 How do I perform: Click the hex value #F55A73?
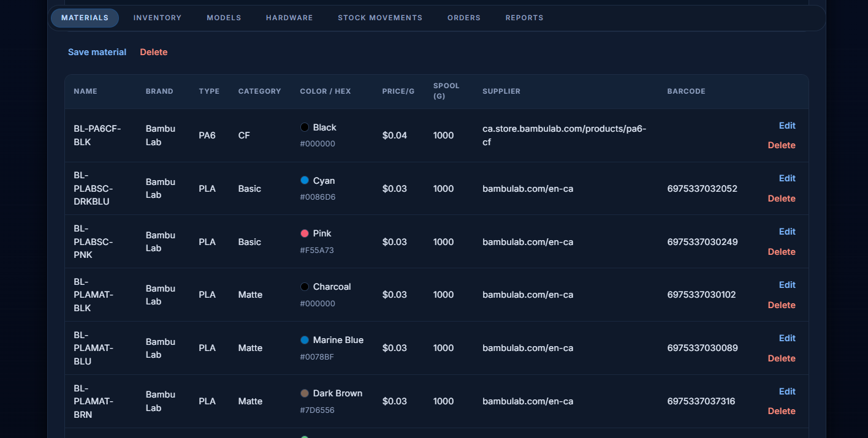pos(317,251)
